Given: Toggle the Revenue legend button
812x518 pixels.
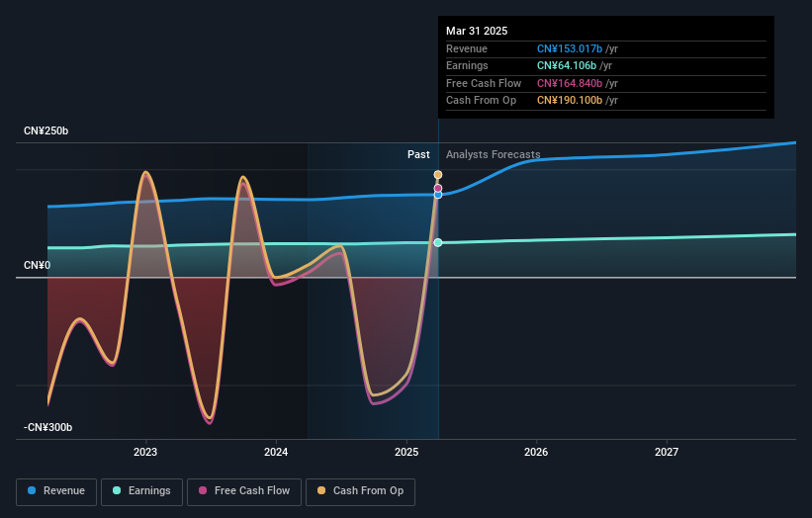Looking at the screenshot, I should point(56,491).
